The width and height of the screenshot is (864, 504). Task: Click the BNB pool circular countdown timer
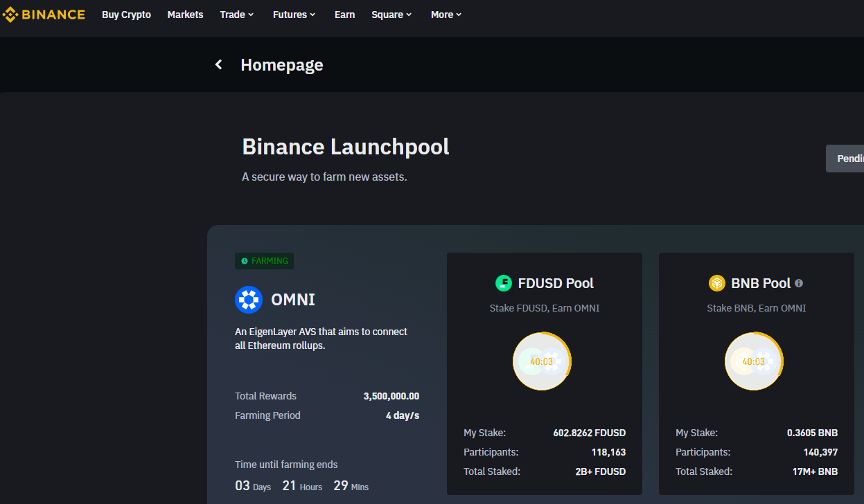[754, 361]
